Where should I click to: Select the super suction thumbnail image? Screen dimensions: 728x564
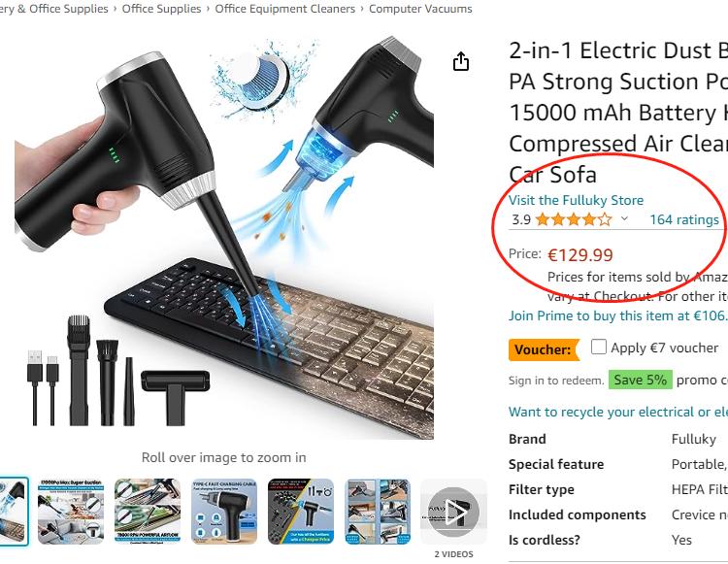[71, 512]
